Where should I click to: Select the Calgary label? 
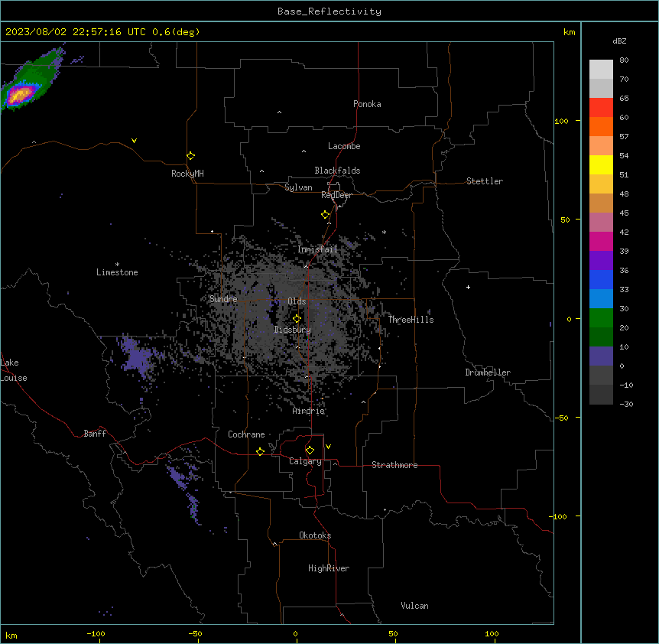tap(305, 461)
